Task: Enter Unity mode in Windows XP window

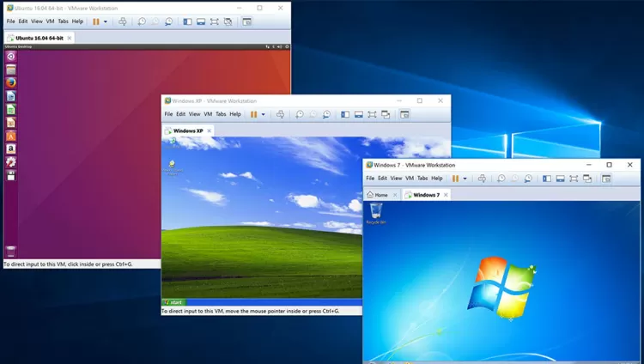Action: coord(386,115)
